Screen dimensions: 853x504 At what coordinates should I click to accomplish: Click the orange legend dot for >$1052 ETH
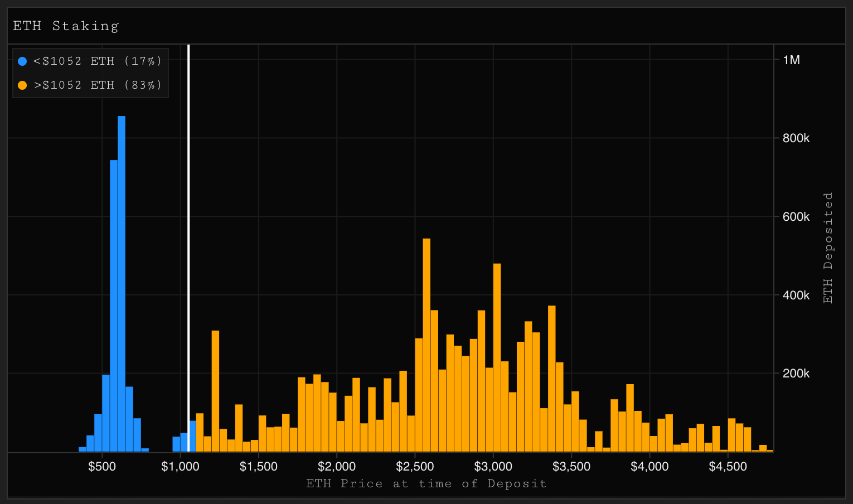click(22, 85)
